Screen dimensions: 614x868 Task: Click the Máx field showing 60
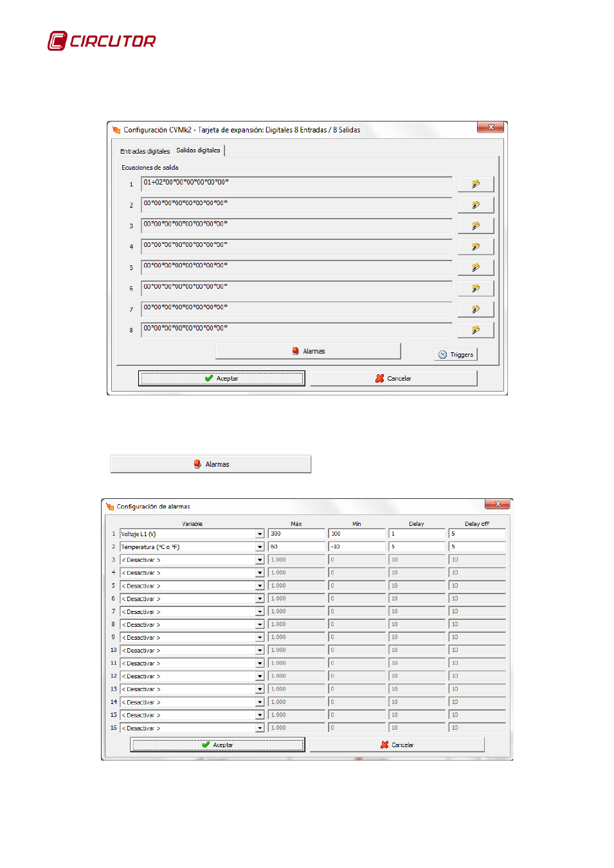(296, 547)
